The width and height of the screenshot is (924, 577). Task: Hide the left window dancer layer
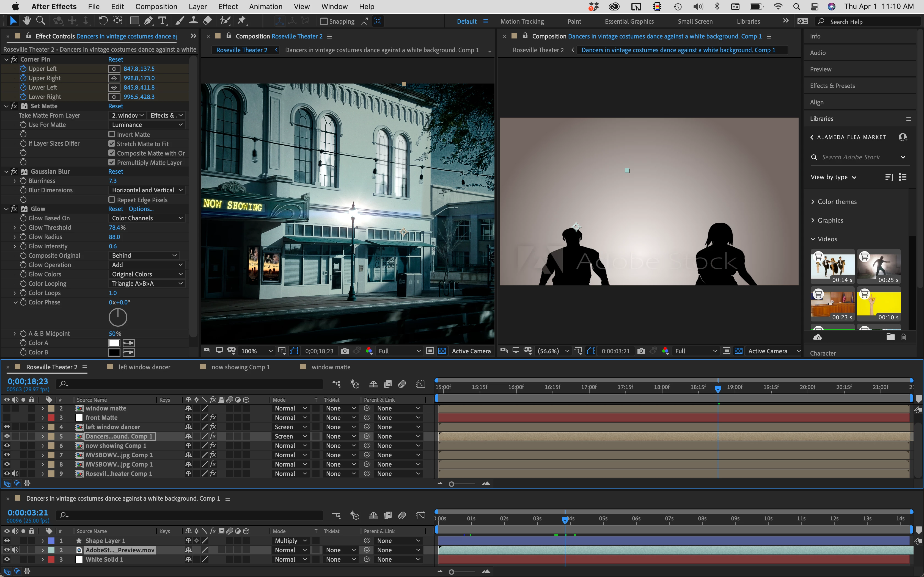(x=7, y=427)
